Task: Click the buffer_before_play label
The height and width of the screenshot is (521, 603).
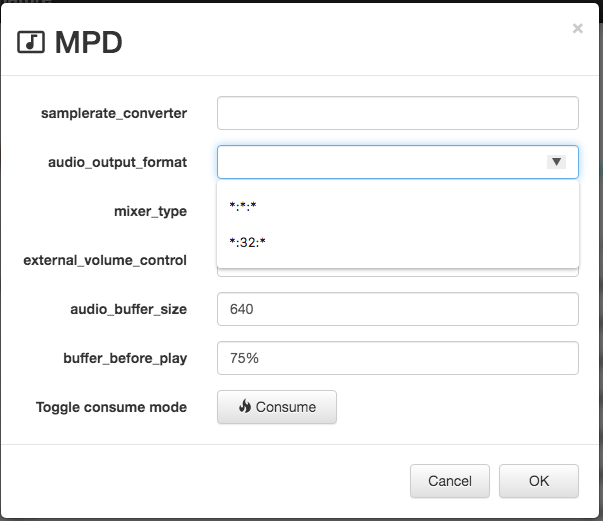Action: pos(125,358)
